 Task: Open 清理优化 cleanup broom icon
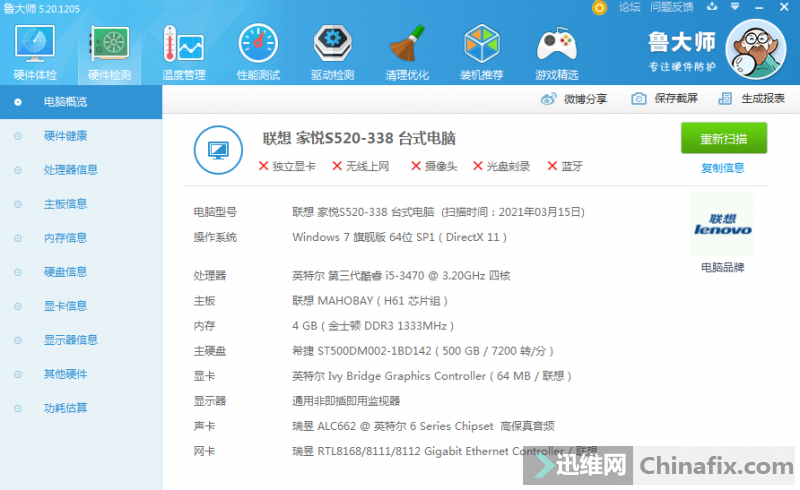coord(407,53)
